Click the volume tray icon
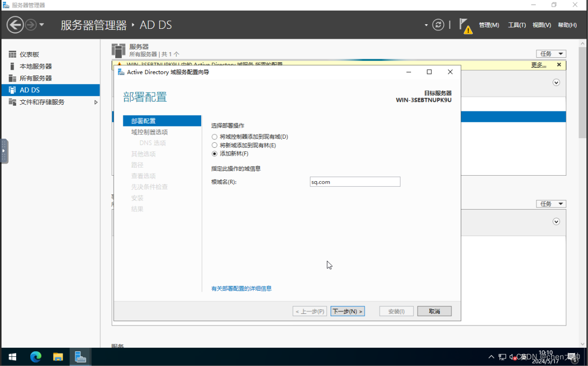The height and width of the screenshot is (366, 588). (x=513, y=357)
